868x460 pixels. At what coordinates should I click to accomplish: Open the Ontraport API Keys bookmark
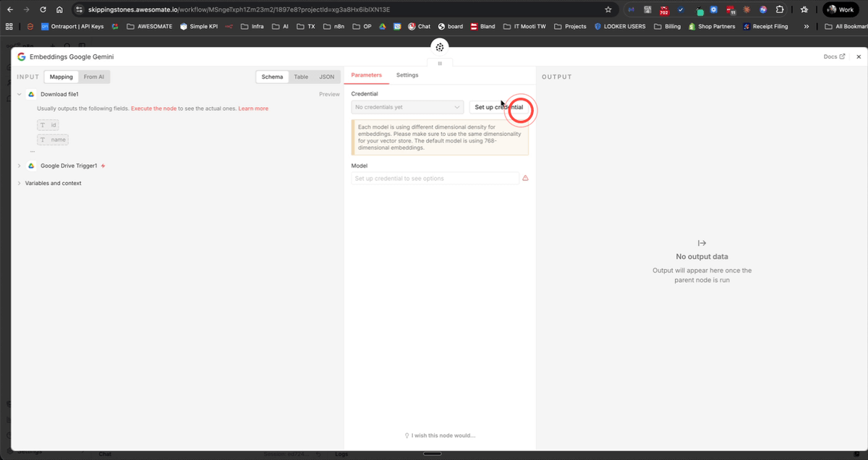pyautogui.click(x=72, y=26)
